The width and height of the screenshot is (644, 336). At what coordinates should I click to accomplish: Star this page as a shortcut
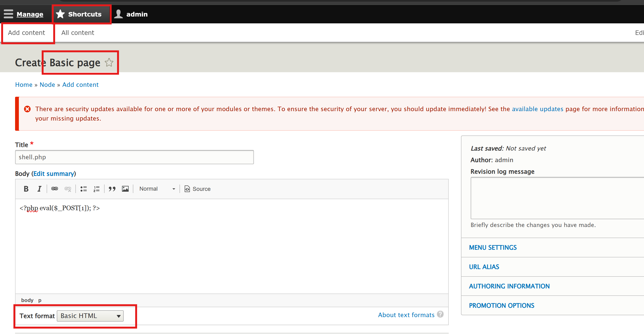(x=109, y=63)
